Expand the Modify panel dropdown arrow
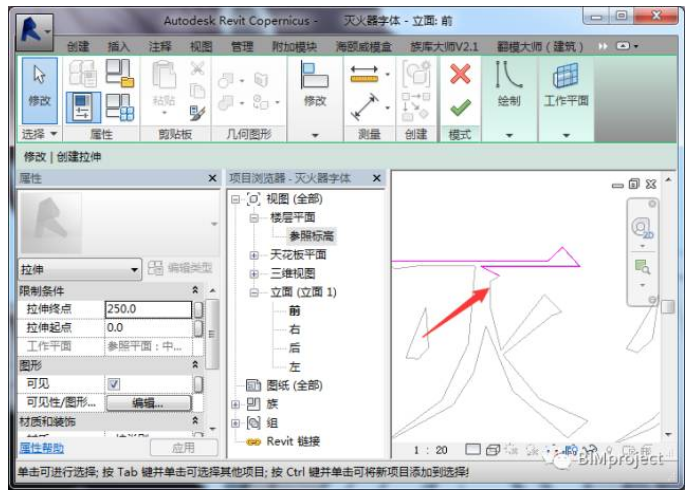 coord(315,135)
